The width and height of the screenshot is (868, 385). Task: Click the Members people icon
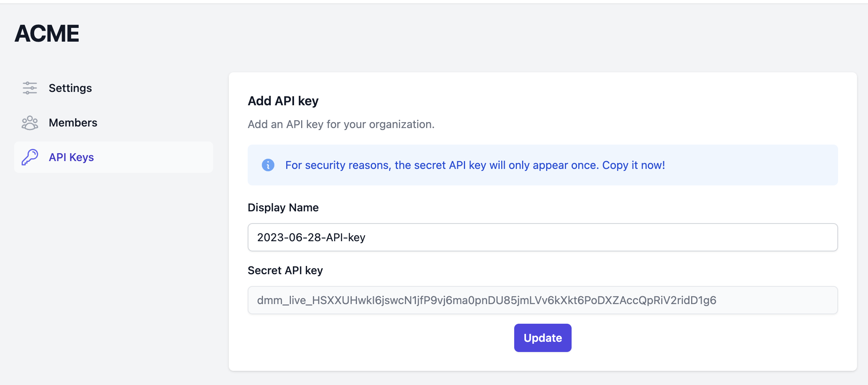[x=30, y=123]
